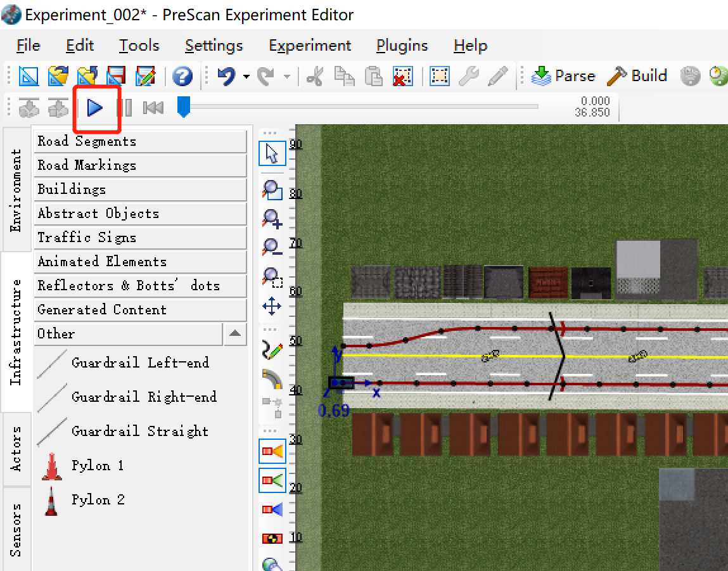Screen dimensions: 728x571
Task: Expand the Traffic Signs category
Action: 140,238
